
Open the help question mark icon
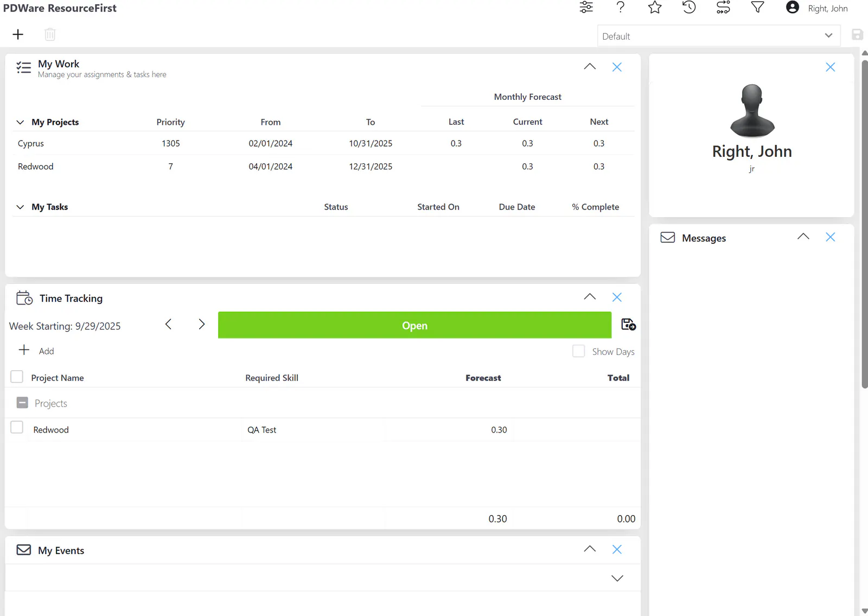(x=621, y=8)
